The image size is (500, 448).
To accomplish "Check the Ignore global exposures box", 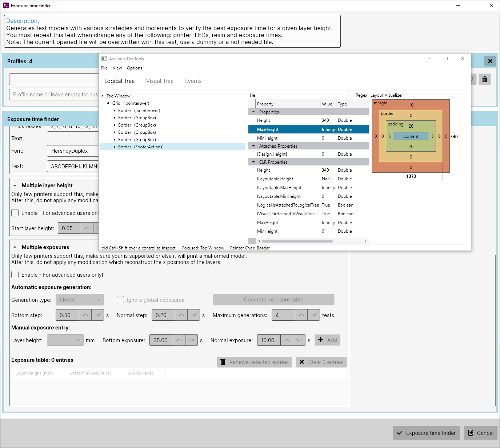I will [x=120, y=299].
